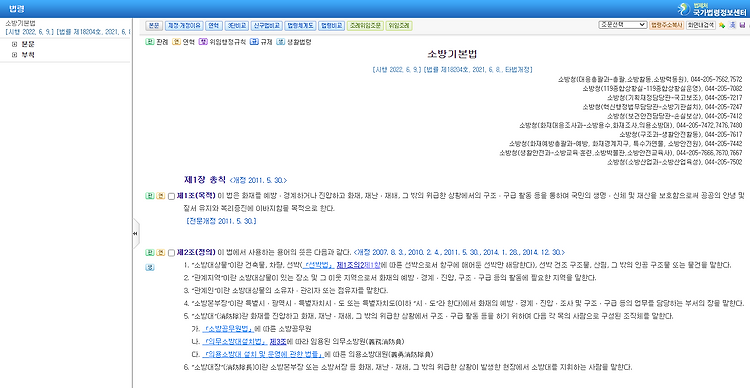Viewport: 750px width, 388px height.
Task: Click the 연혁 icon beside 제2조(정의)
Action: tap(161, 253)
